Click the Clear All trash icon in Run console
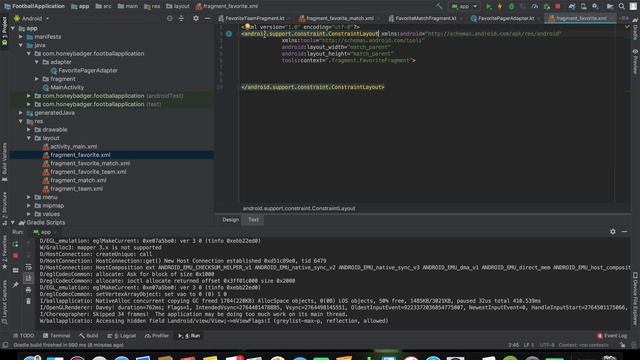This screenshot has width=640, height=360. coord(28,301)
